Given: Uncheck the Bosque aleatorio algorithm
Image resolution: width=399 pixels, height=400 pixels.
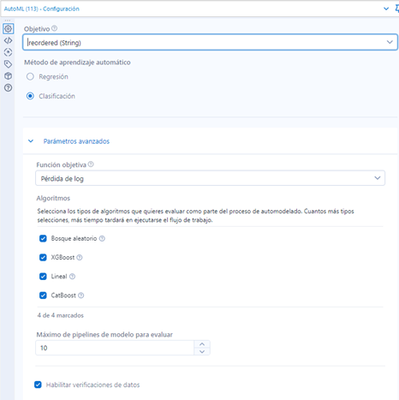Looking at the screenshot, I should pyautogui.click(x=43, y=238).
